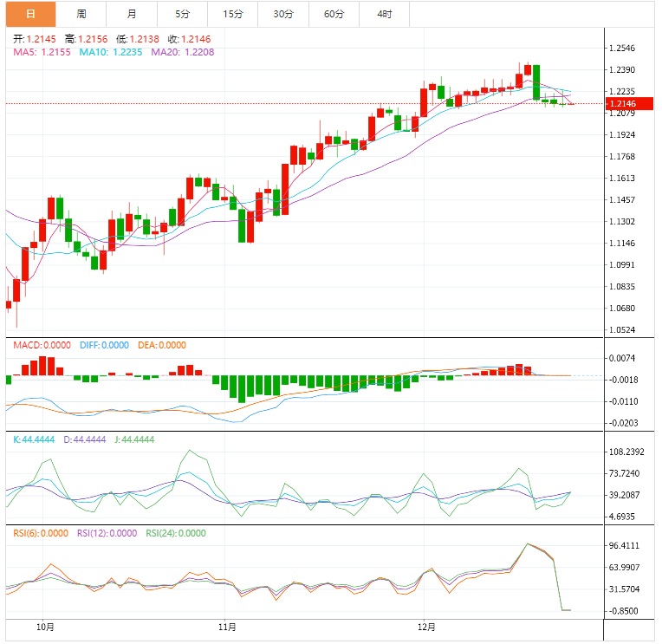Screen dimensions: 662x644
Task: Click the DIFF: 0.0000 indicator label
Action: click(x=105, y=345)
